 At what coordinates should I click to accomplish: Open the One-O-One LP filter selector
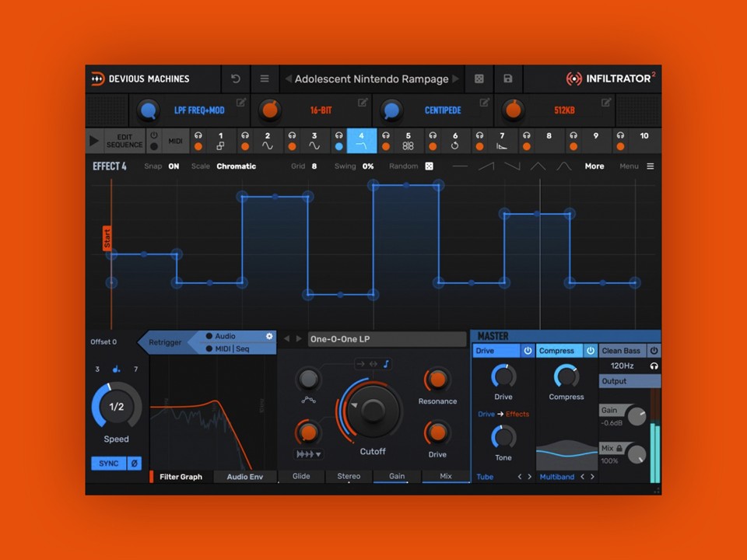(387, 339)
